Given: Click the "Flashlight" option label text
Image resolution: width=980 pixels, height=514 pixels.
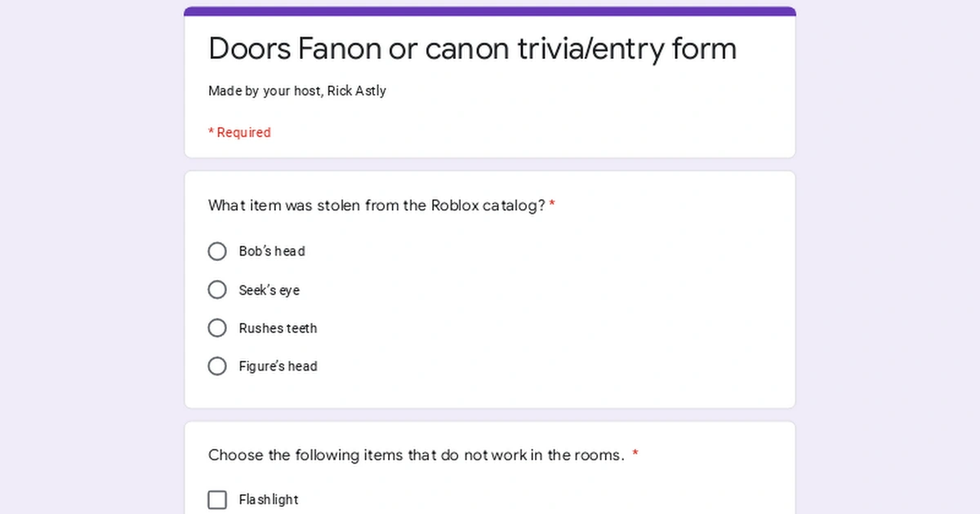Looking at the screenshot, I should click(269, 500).
